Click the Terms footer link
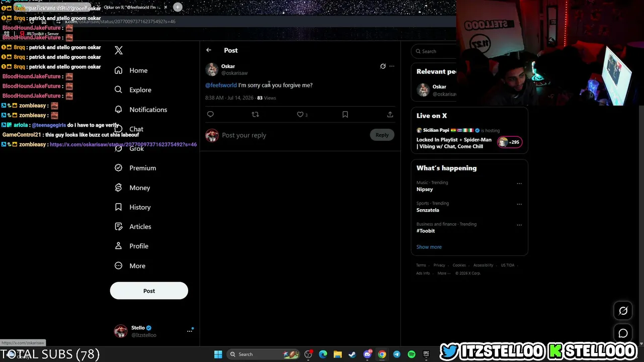Image resolution: width=644 pixels, height=362 pixels. click(421, 265)
